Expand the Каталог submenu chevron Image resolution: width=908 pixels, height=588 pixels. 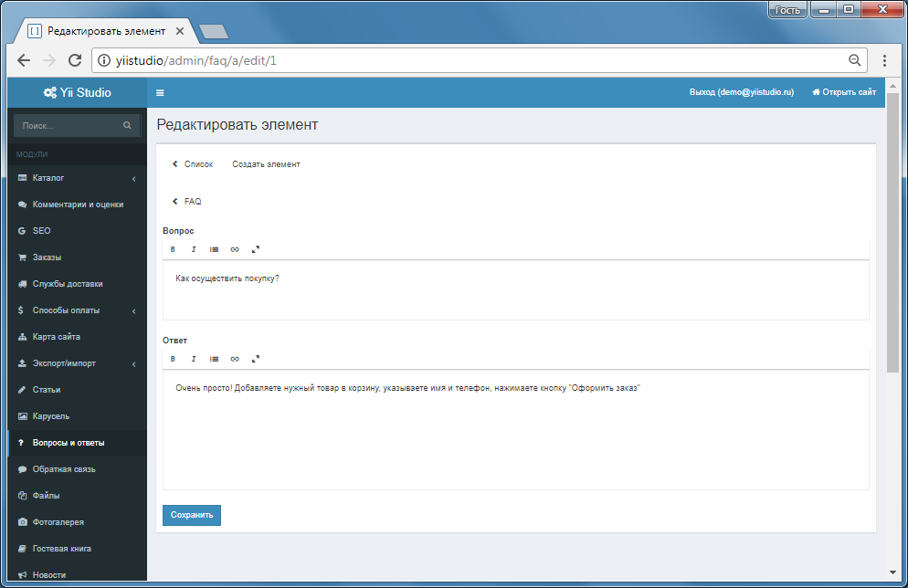coord(133,179)
